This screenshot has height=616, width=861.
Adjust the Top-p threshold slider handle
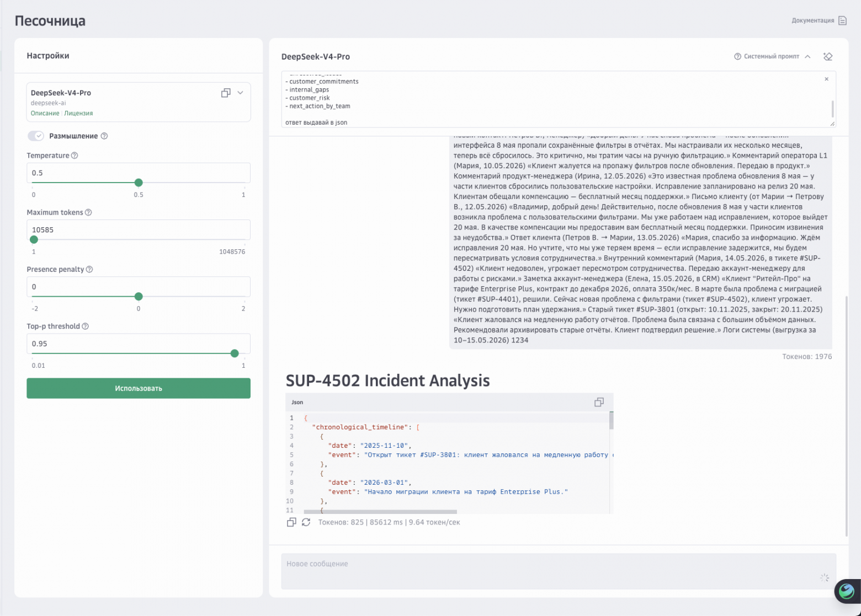coord(235,353)
